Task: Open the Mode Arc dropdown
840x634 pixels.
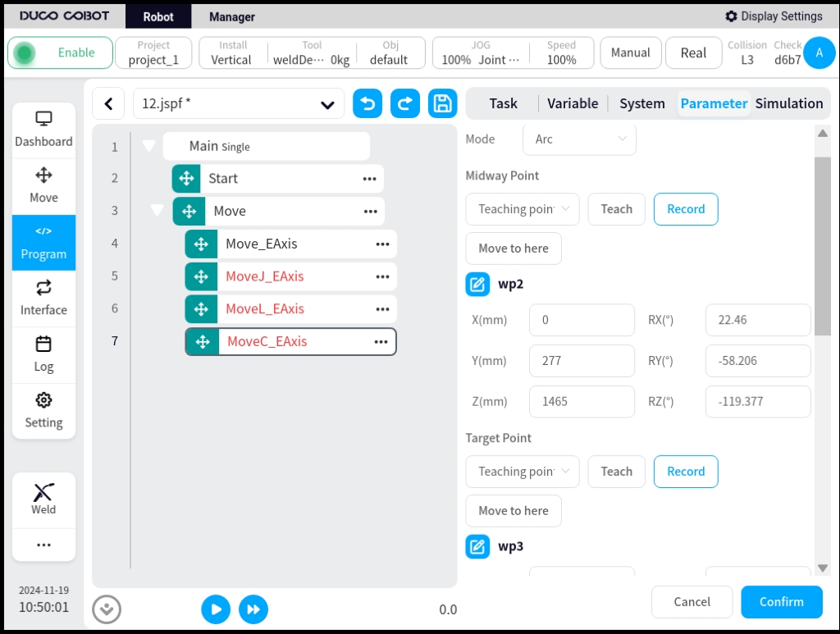Action: click(x=579, y=139)
